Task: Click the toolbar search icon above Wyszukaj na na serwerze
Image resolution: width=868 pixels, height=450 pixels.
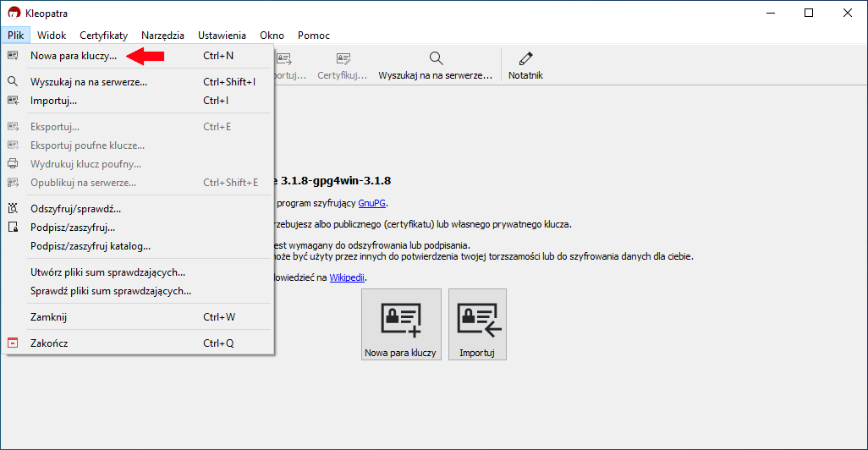Action: [437, 58]
